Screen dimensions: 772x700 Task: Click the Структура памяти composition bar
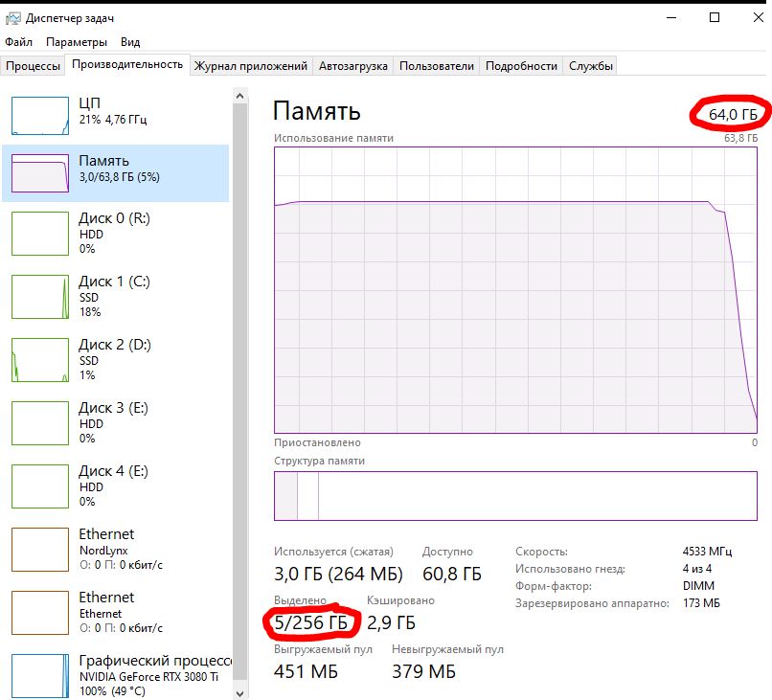[515, 496]
